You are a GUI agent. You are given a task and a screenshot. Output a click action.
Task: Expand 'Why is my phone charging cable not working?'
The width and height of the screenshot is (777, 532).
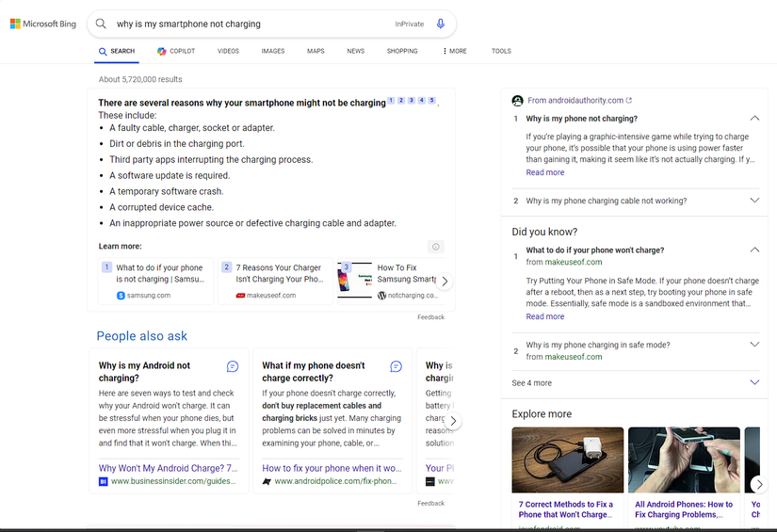coord(754,201)
